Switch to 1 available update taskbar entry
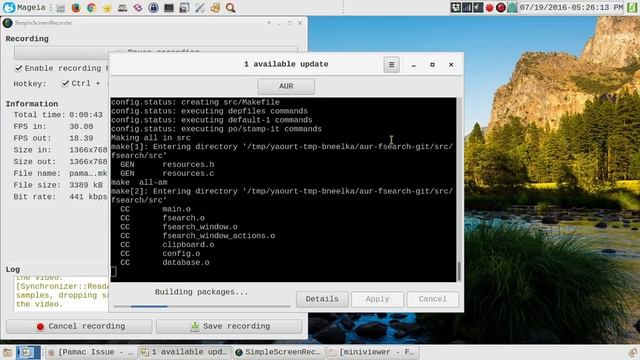 (x=184, y=352)
